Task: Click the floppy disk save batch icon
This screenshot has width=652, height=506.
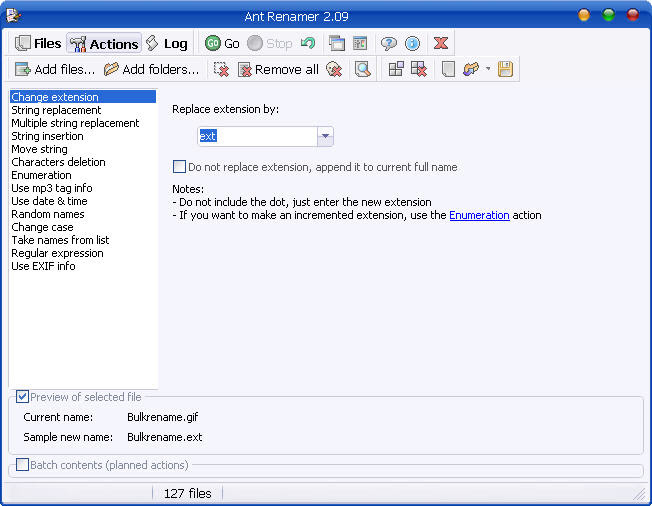Action: pos(505,69)
